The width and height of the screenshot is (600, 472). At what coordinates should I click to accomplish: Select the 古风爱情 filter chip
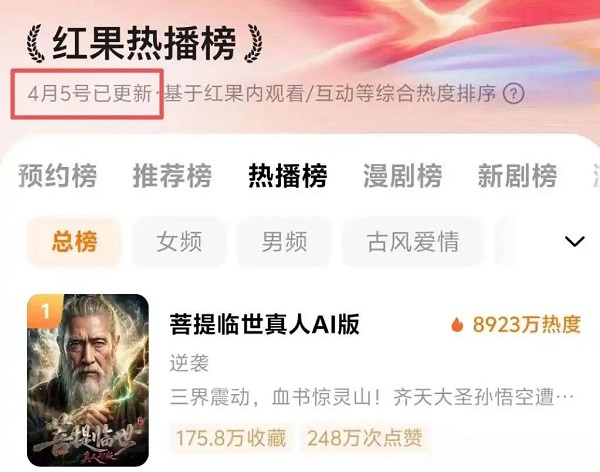click(x=412, y=242)
